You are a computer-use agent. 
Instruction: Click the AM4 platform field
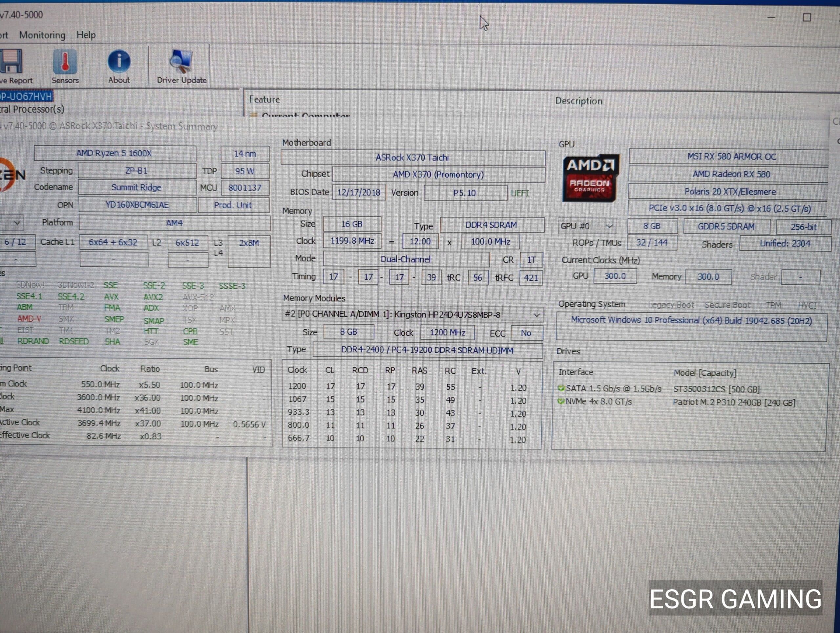(175, 223)
